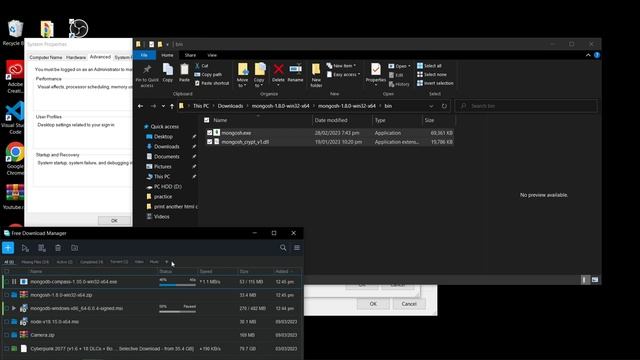This screenshot has height=360, width=640.
Task: Open the Copy to dropdown
Action: [x=260, y=75]
